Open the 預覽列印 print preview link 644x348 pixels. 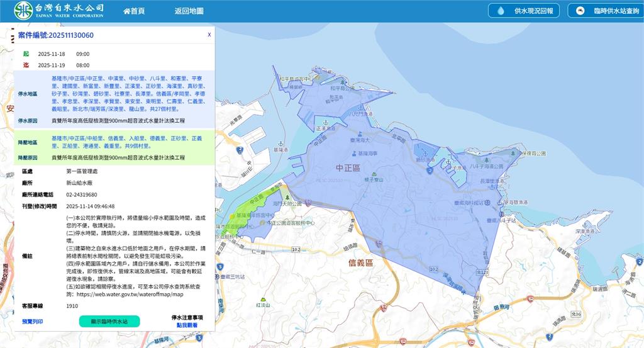(33, 321)
